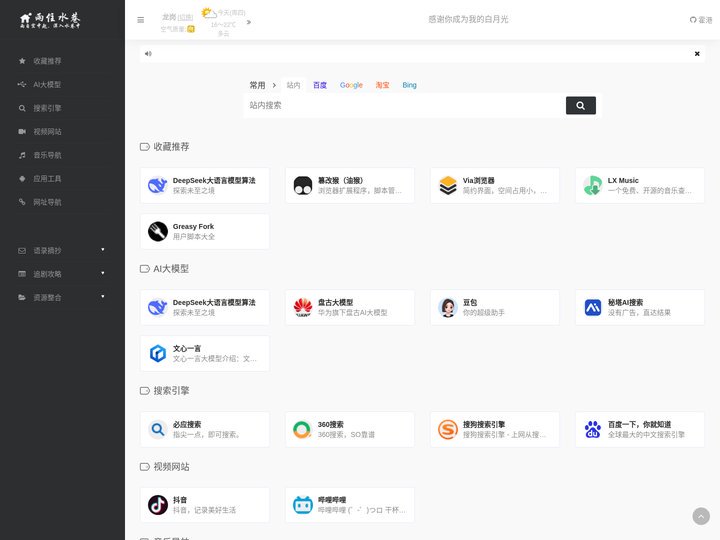Click the AI大模型 section heading
This screenshot has width=720, height=540.
pos(171,269)
